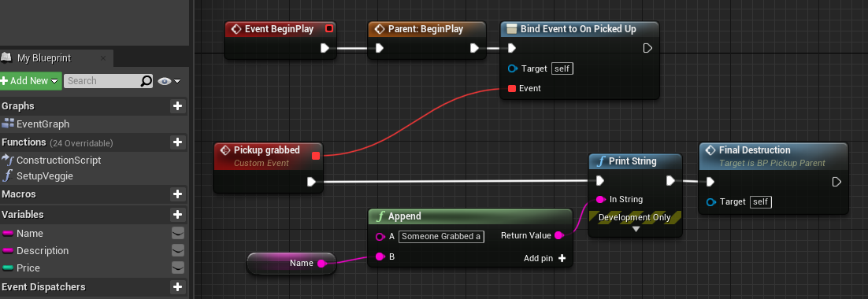
Task: Click Add pin plus on Append node
Action: click(x=562, y=258)
